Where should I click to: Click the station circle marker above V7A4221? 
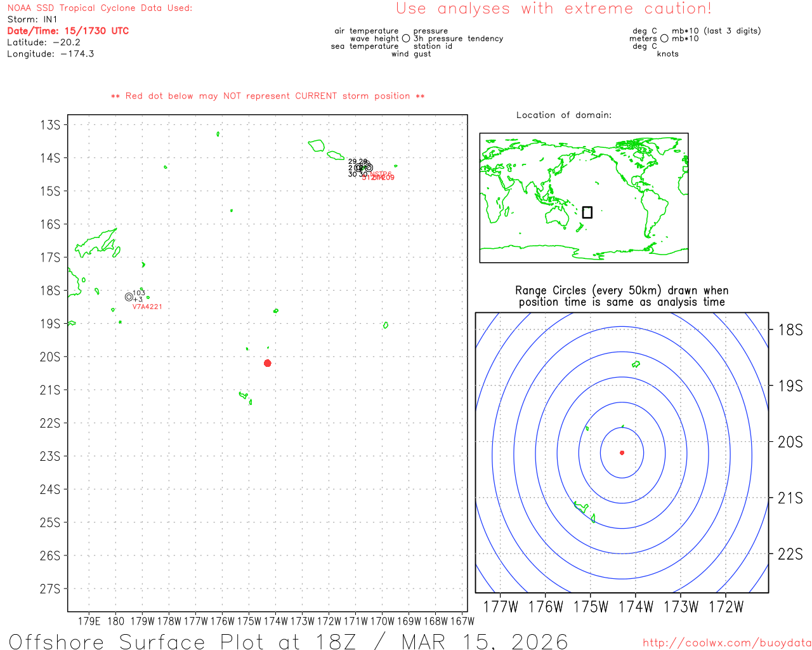pyautogui.click(x=129, y=297)
